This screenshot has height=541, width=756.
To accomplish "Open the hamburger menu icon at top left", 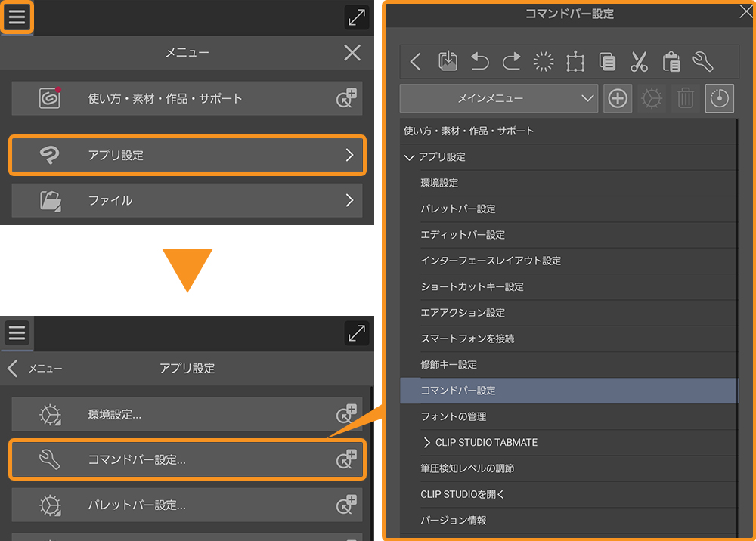I will click(x=17, y=17).
